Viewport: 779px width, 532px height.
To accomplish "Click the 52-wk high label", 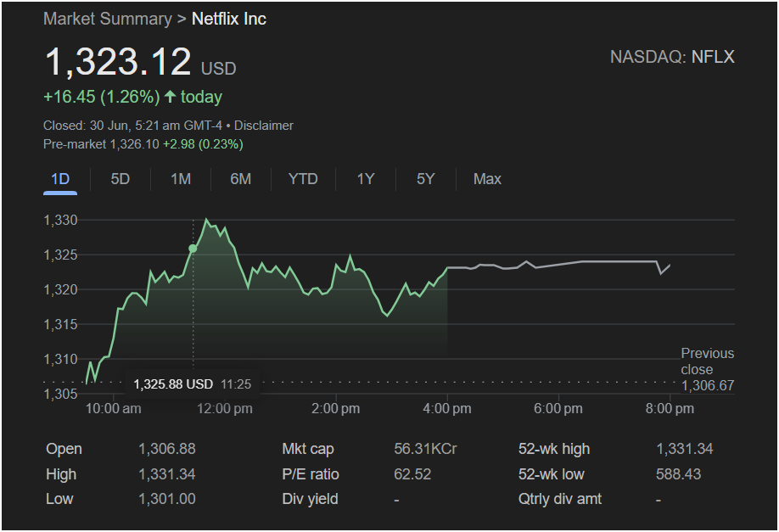I will point(554,449).
